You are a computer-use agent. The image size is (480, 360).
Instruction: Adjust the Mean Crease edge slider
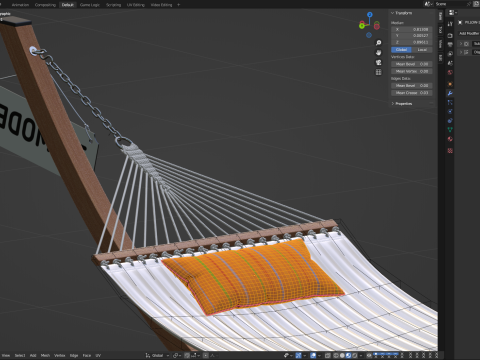(x=412, y=93)
